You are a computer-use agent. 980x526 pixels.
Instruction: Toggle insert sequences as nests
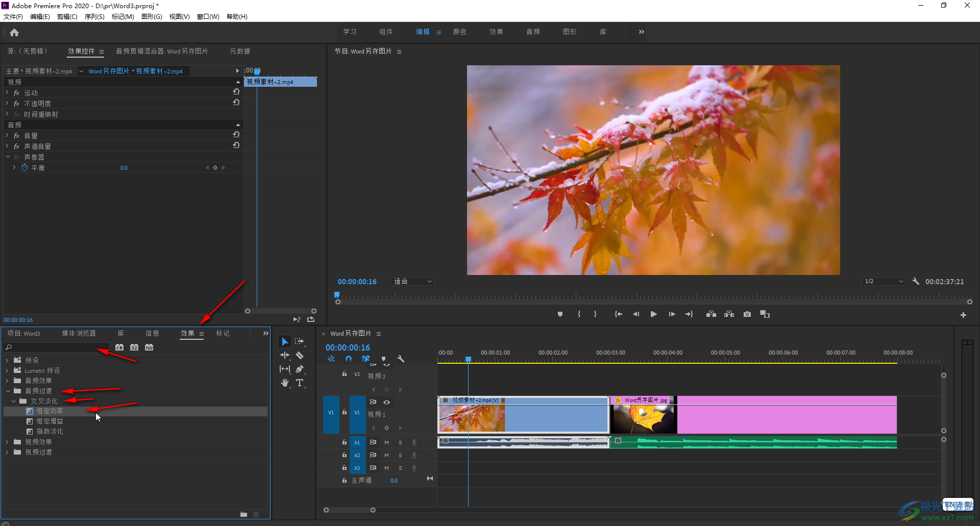click(x=331, y=359)
